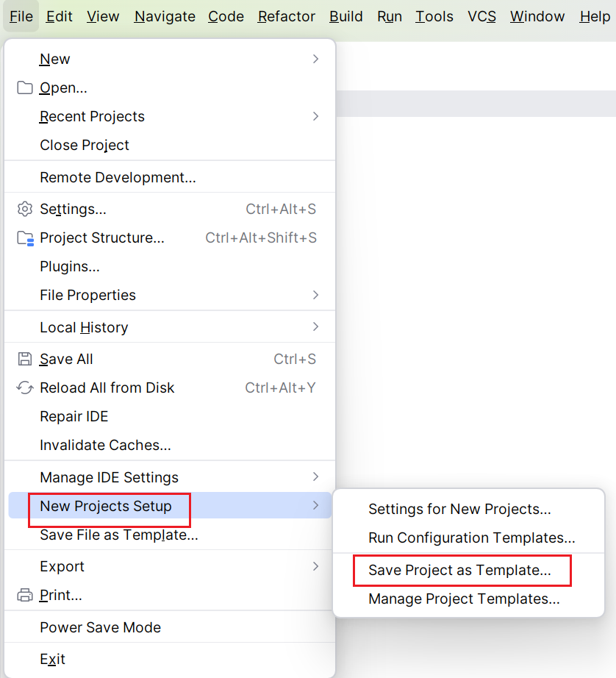Screen dimensions: 616x678
Task: Select Save Project as Template
Action: [x=459, y=571]
